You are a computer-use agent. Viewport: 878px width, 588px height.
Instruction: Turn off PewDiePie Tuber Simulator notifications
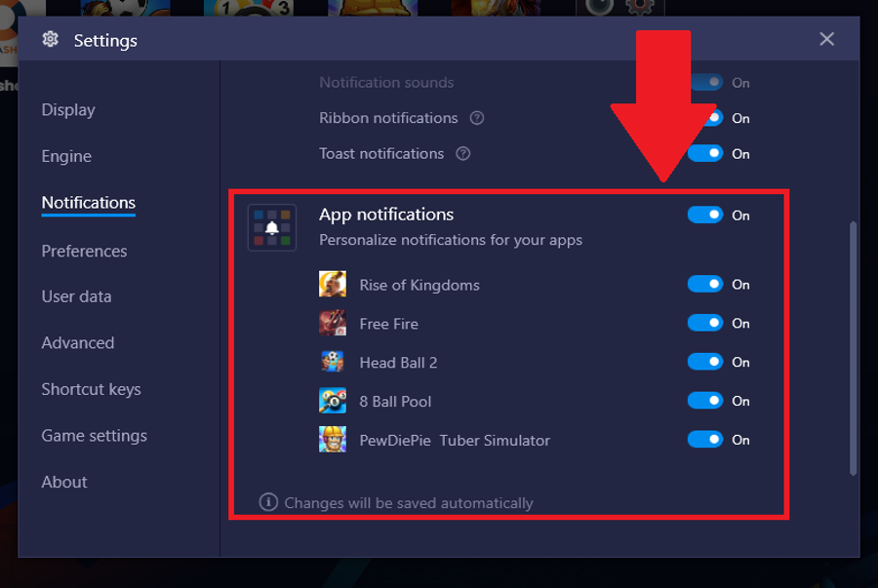point(705,439)
